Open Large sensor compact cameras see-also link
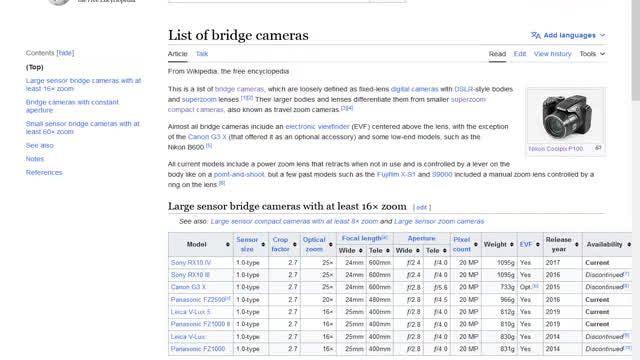This screenshot has width=640, height=360. pos(294,221)
